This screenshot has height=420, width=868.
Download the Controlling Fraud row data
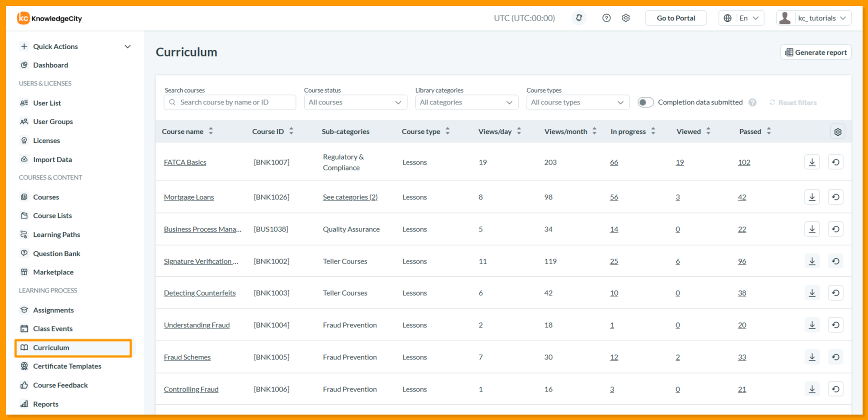point(812,389)
